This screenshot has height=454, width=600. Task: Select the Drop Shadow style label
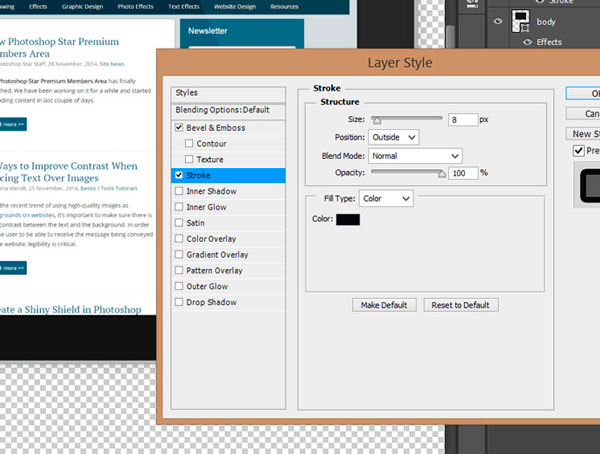pos(211,302)
